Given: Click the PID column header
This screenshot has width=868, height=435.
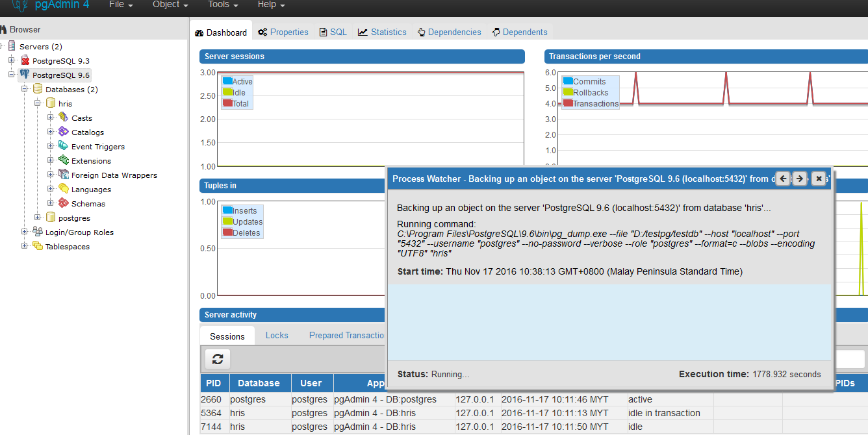Looking at the screenshot, I should click(x=213, y=383).
